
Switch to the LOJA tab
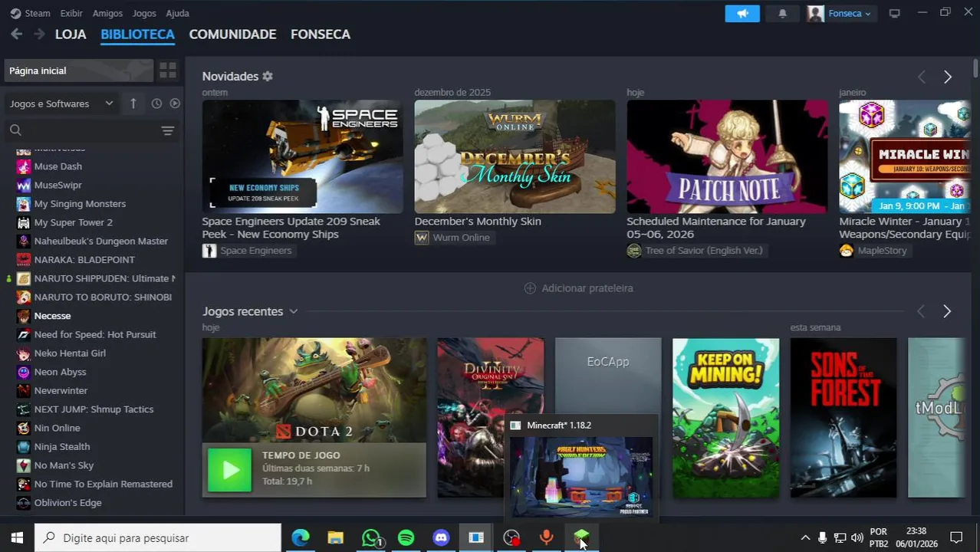pyautogui.click(x=71, y=34)
